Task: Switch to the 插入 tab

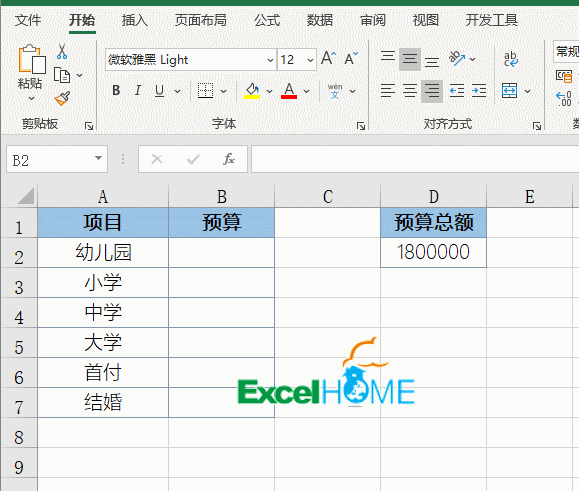Action: click(x=135, y=20)
